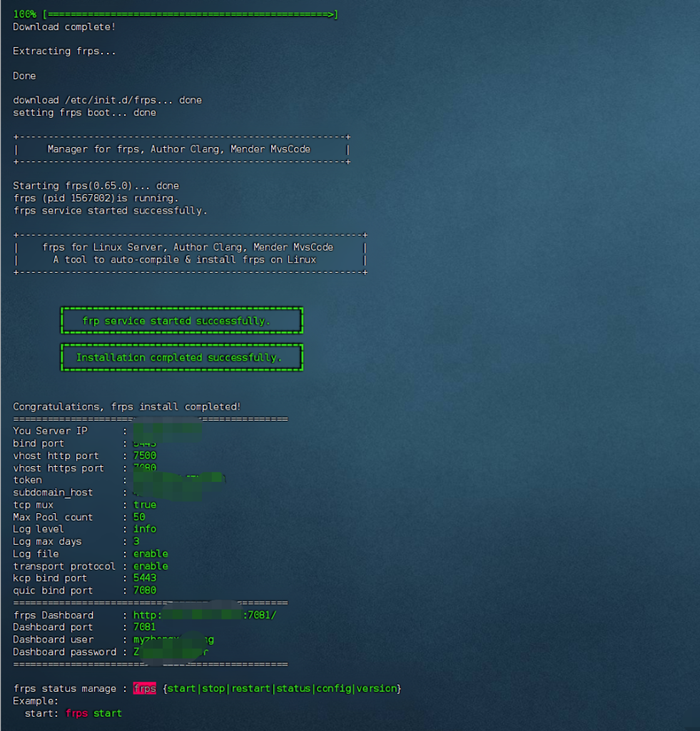Screen dimensions: 700x731
Task: Click the Max Pool count value 50
Action: point(139,517)
